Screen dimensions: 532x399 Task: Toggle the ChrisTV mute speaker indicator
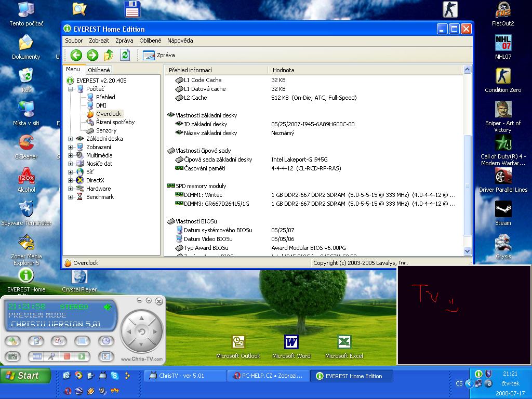(x=108, y=307)
